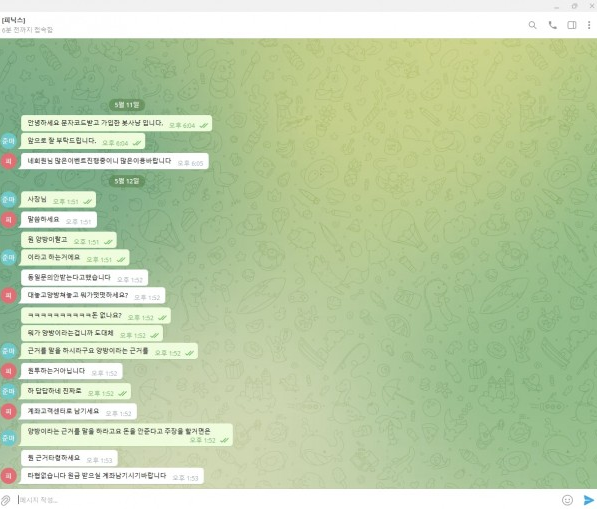The height and width of the screenshot is (509, 597).
Task: Toggle the side info panel icon
Action: click(571, 25)
